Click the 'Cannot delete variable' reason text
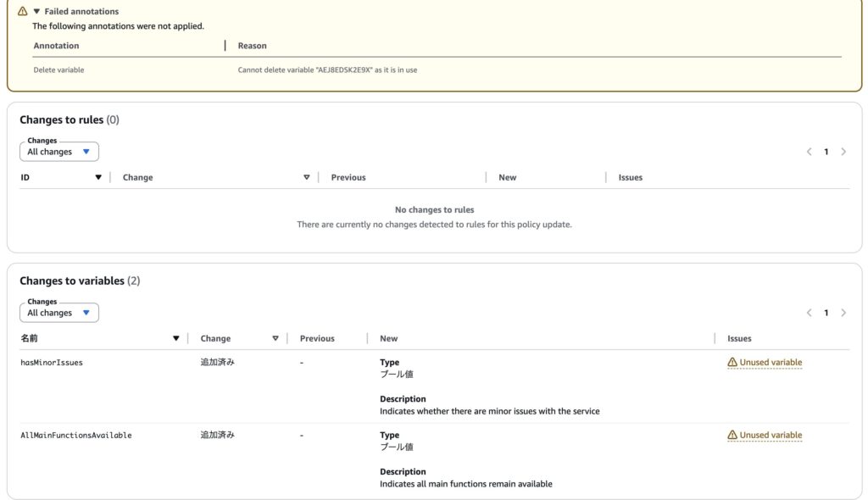This screenshot has width=868, height=500. point(327,69)
